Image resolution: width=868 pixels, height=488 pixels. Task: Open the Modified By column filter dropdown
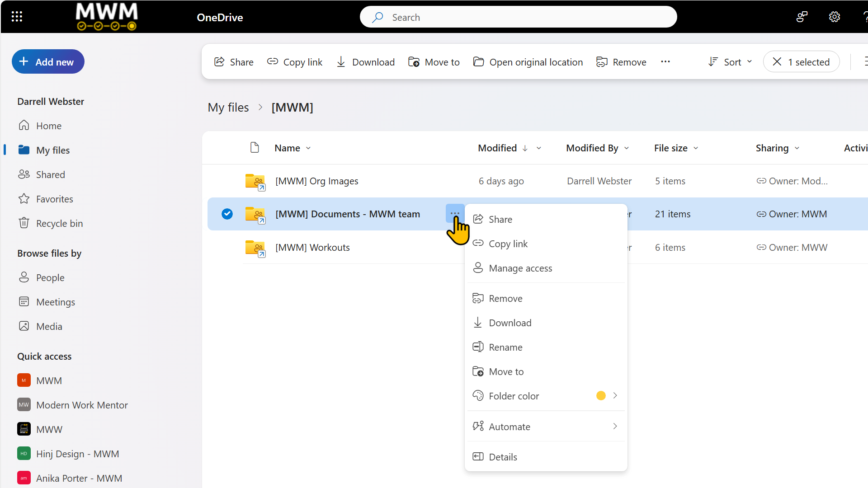pos(627,148)
